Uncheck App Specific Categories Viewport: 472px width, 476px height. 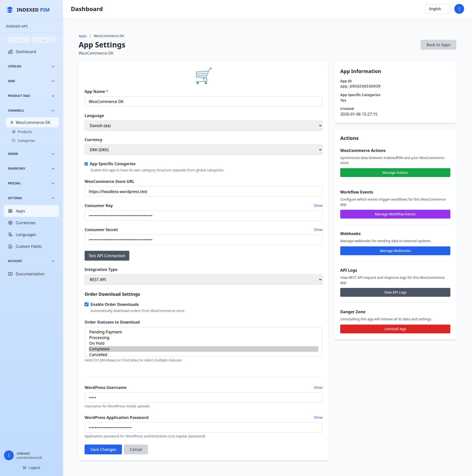pyautogui.click(x=86, y=164)
